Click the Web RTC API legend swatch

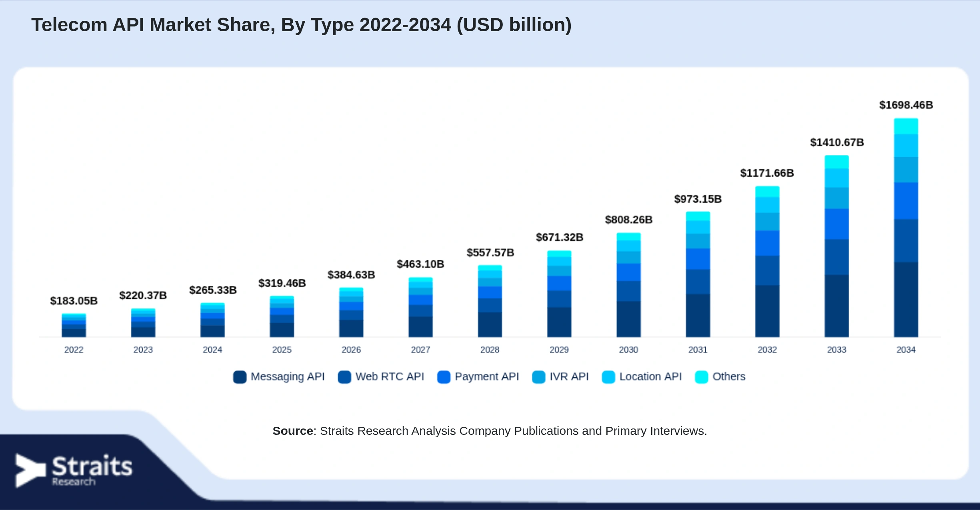344,377
